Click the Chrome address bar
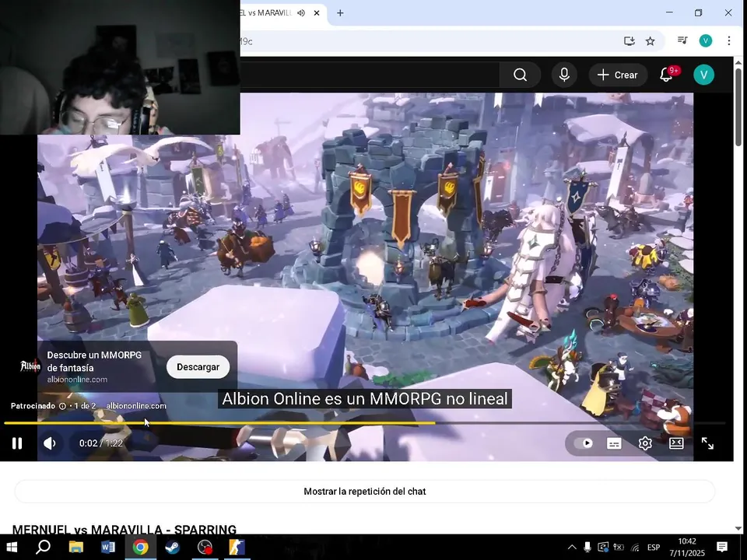The height and width of the screenshot is (560, 747). click(x=429, y=41)
